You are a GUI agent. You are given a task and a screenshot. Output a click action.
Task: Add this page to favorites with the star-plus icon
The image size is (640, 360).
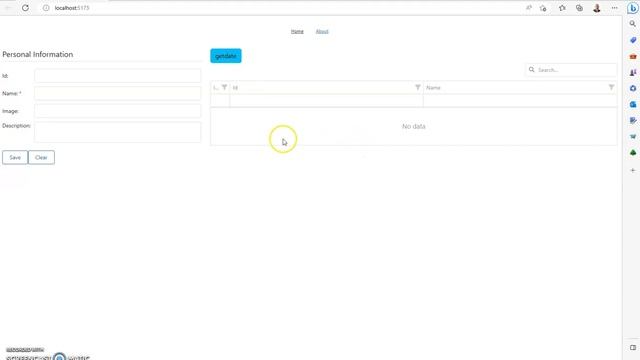pos(543,8)
